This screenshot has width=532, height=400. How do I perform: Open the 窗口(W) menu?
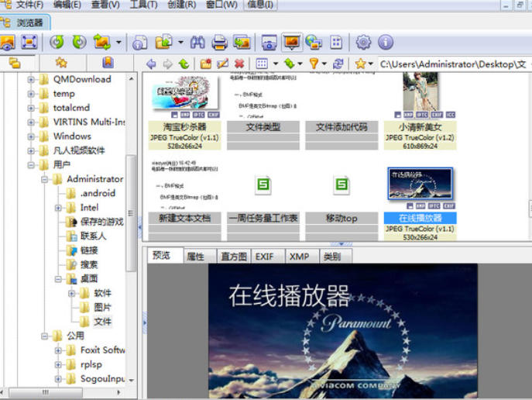click(221, 5)
